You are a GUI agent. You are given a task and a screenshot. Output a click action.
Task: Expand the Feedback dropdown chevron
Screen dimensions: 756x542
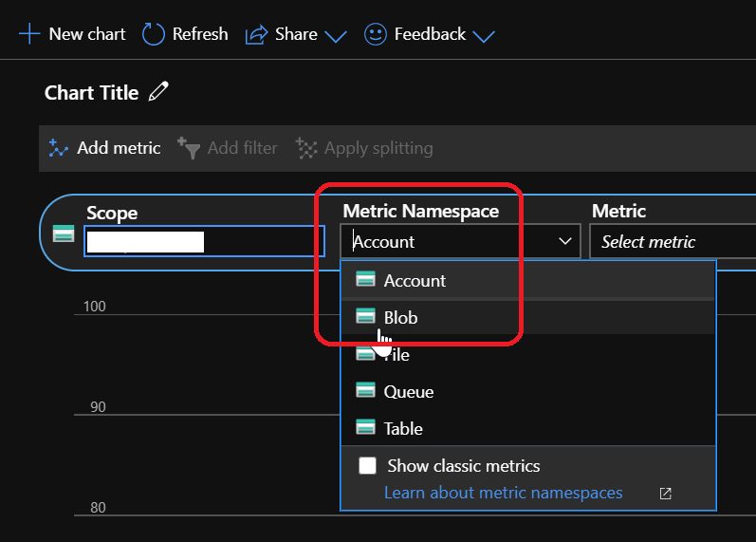tap(484, 36)
